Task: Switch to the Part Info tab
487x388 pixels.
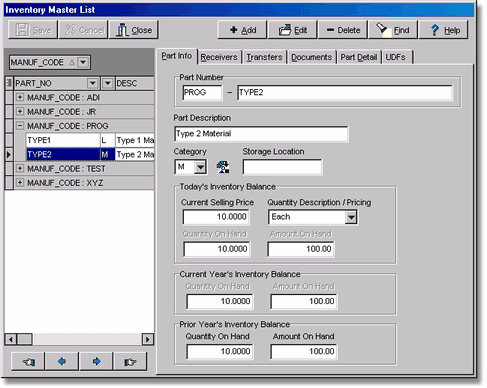Action: coord(177,56)
